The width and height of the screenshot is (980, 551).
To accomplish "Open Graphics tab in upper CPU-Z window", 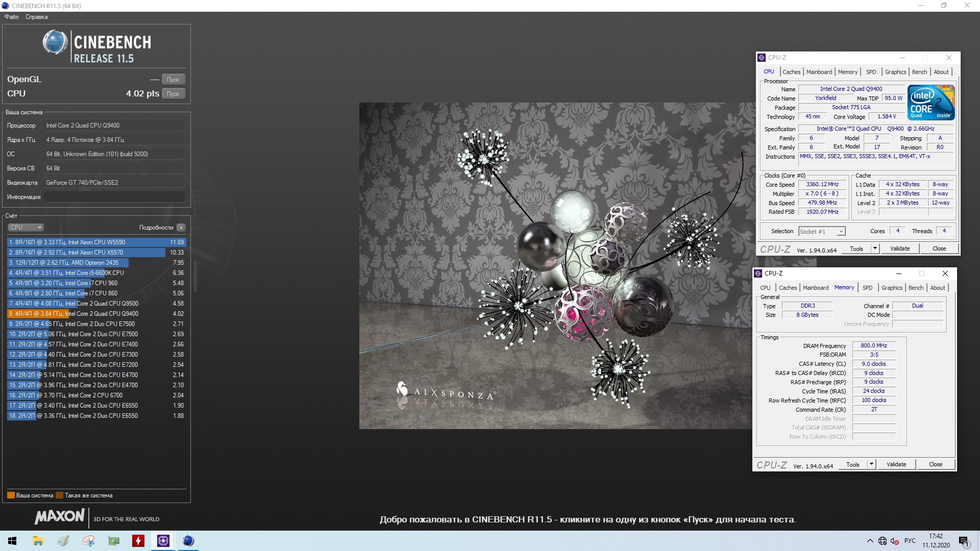I will pyautogui.click(x=896, y=72).
